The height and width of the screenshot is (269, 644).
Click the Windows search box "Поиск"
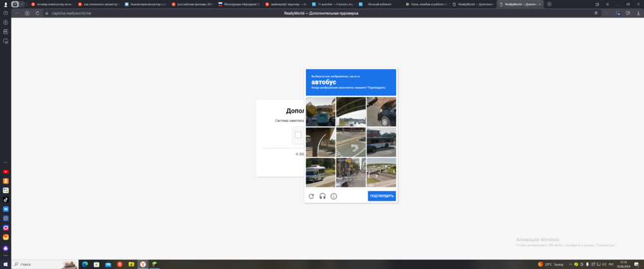point(44,264)
